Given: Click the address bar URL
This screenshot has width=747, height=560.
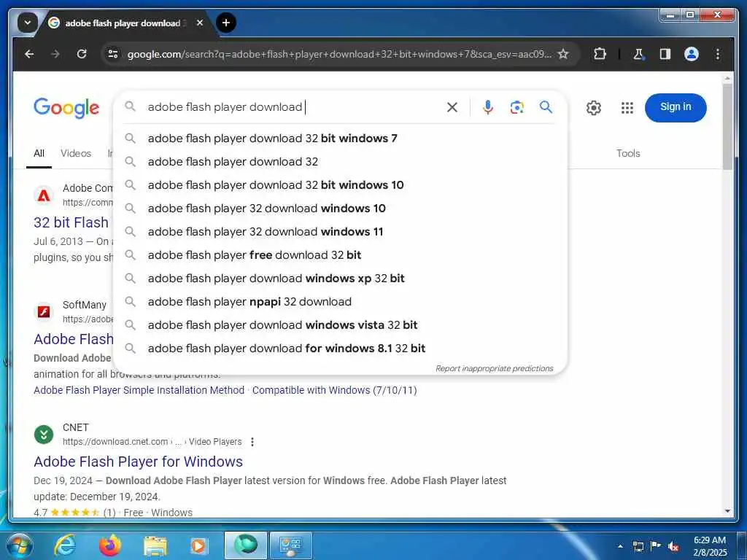Looking at the screenshot, I should (338, 54).
